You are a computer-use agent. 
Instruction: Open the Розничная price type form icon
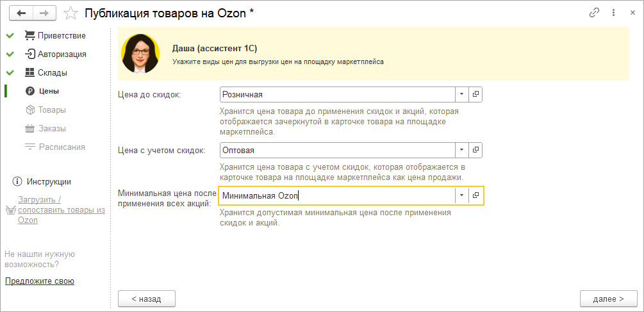pyautogui.click(x=476, y=94)
